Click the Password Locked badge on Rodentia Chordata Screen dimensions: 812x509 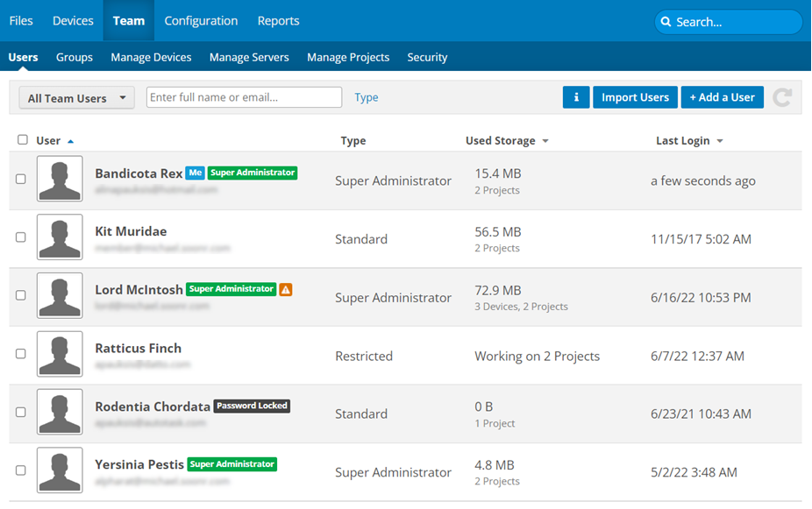coord(252,406)
